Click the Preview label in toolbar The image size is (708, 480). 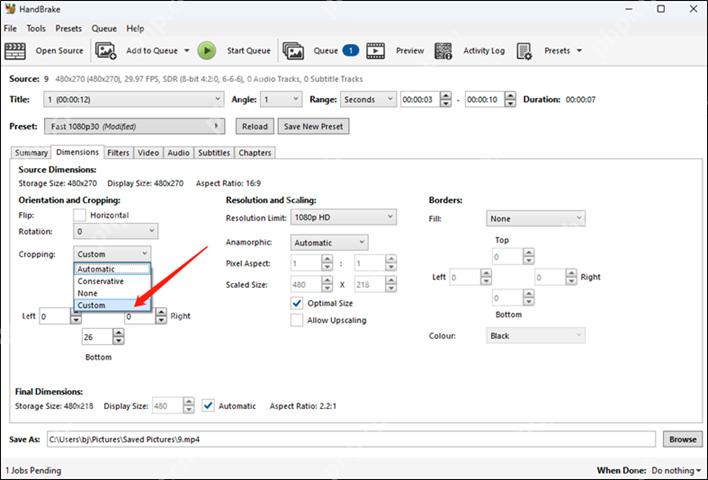pyautogui.click(x=410, y=51)
